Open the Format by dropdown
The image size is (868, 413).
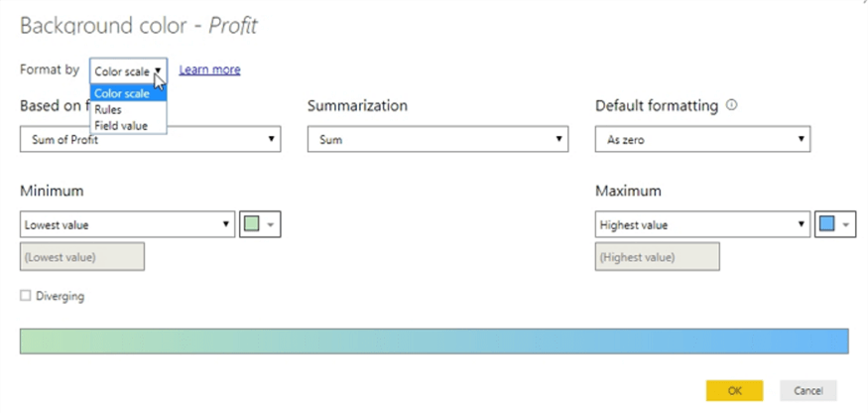pos(128,71)
